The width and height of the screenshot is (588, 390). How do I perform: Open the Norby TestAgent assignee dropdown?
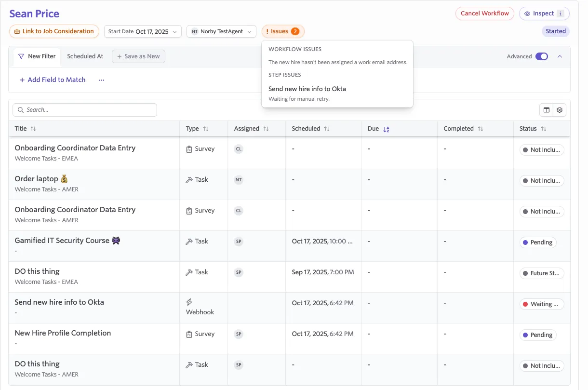coord(221,31)
